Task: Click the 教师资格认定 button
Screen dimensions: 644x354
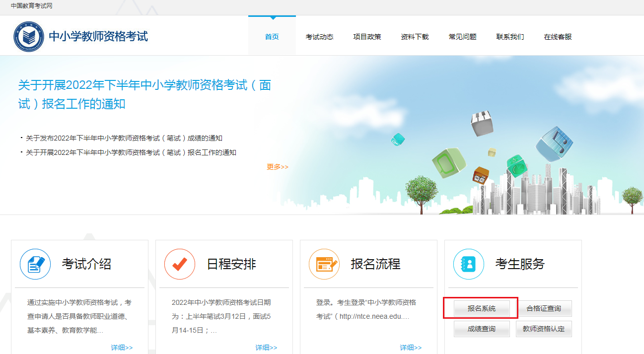Action: click(544, 329)
